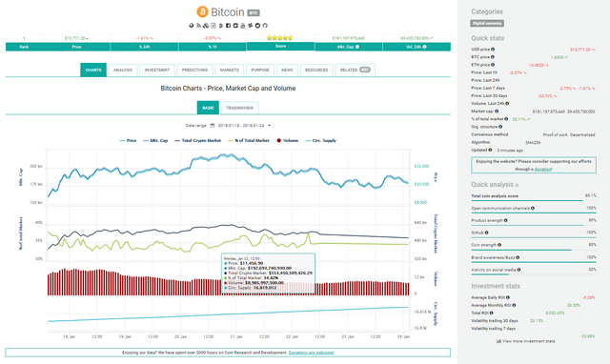Click the info icon beside Market cap

coord(497,111)
